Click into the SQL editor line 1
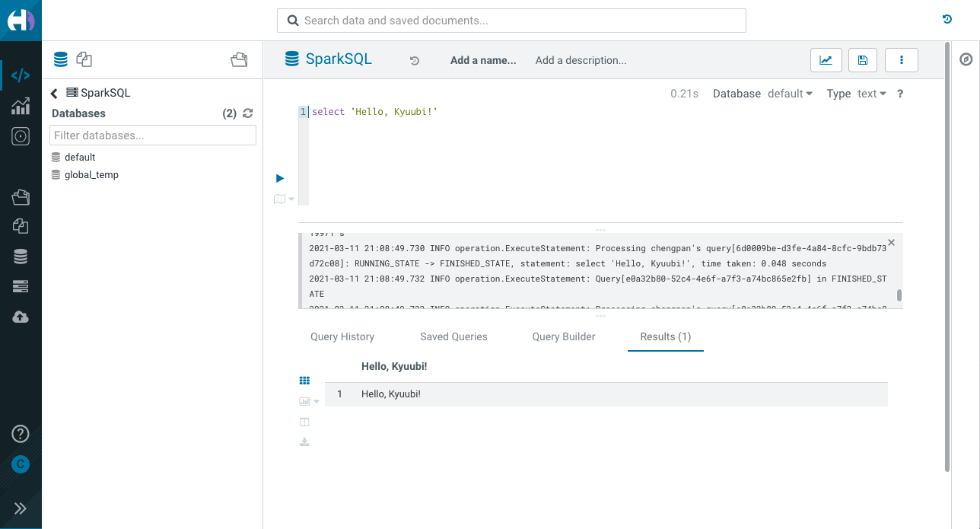This screenshot has height=529, width=980. coord(605,112)
